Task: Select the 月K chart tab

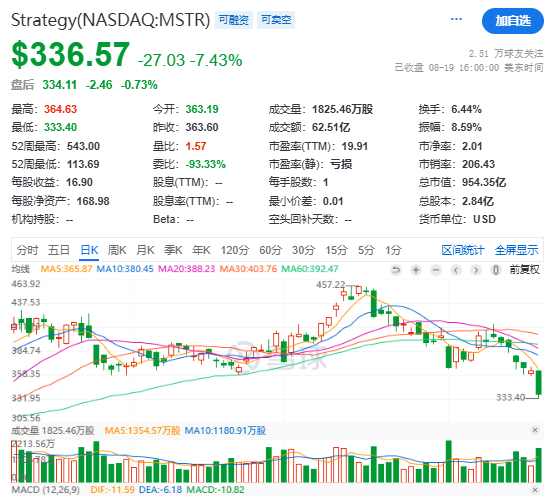Action: pyautogui.click(x=145, y=250)
